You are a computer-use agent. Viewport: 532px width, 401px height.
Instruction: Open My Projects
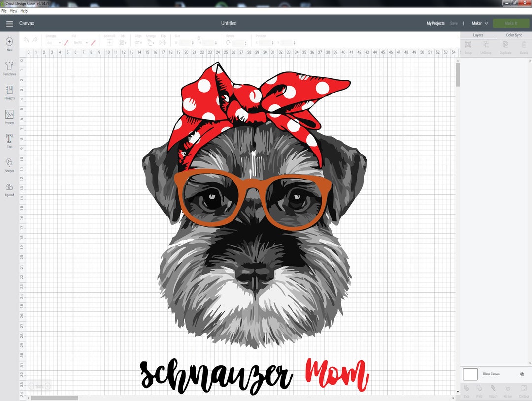click(435, 23)
